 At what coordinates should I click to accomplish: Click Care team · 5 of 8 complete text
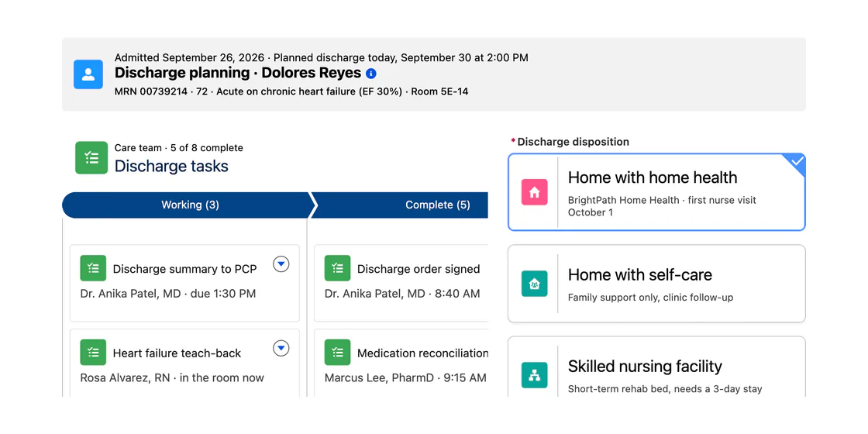(x=179, y=148)
